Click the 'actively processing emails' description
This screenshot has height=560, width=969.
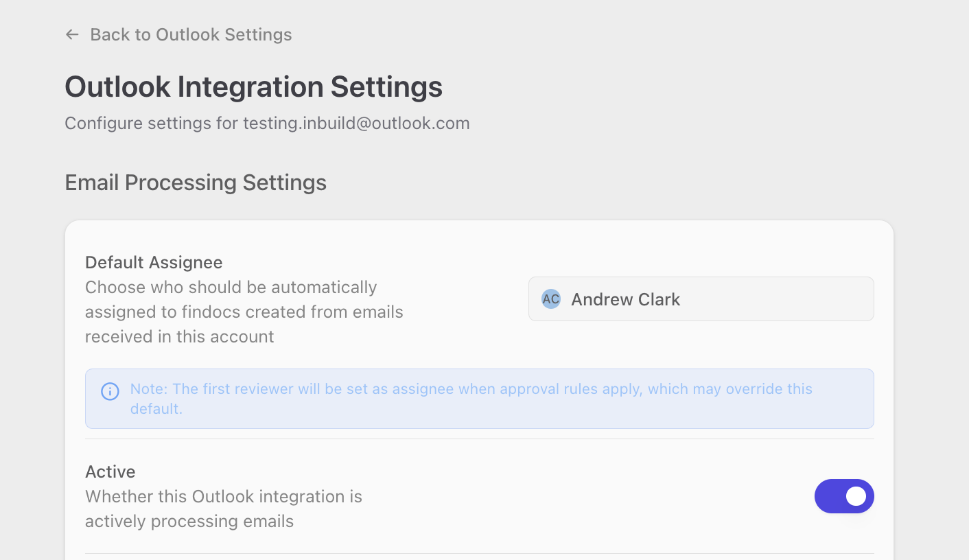point(224,509)
